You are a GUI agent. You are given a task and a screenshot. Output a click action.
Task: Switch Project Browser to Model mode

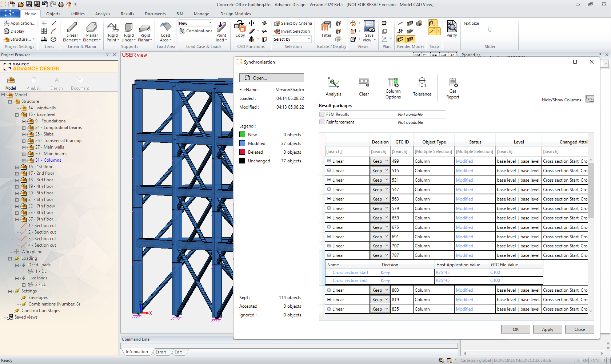coord(11,83)
